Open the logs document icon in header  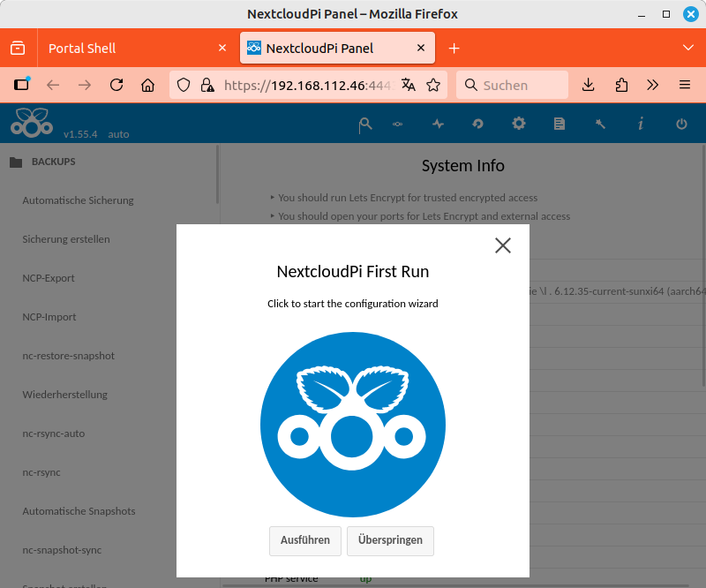coord(560,124)
